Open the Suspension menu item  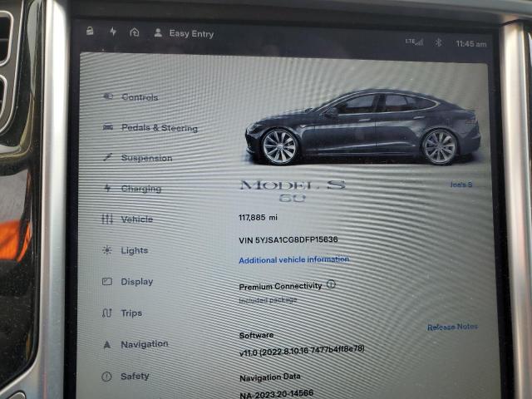point(146,158)
